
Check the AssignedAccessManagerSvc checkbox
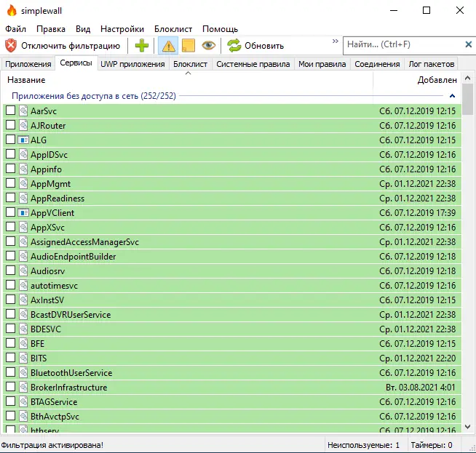(11, 241)
